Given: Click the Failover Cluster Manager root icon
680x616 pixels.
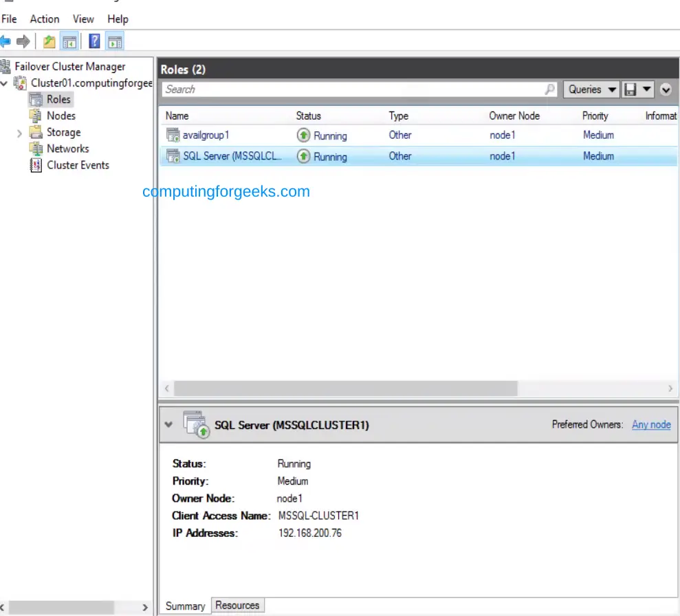Looking at the screenshot, I should pos(6,66).
